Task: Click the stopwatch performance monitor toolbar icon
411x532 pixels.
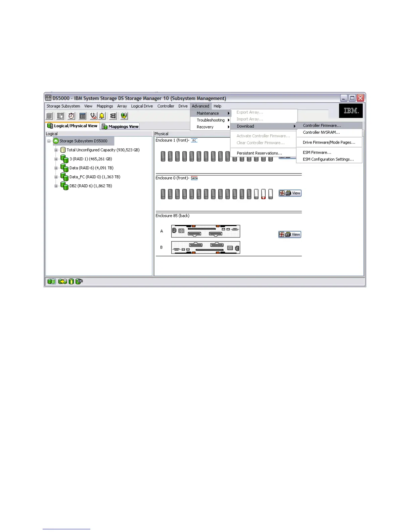Action: click(x=72, y=116)
